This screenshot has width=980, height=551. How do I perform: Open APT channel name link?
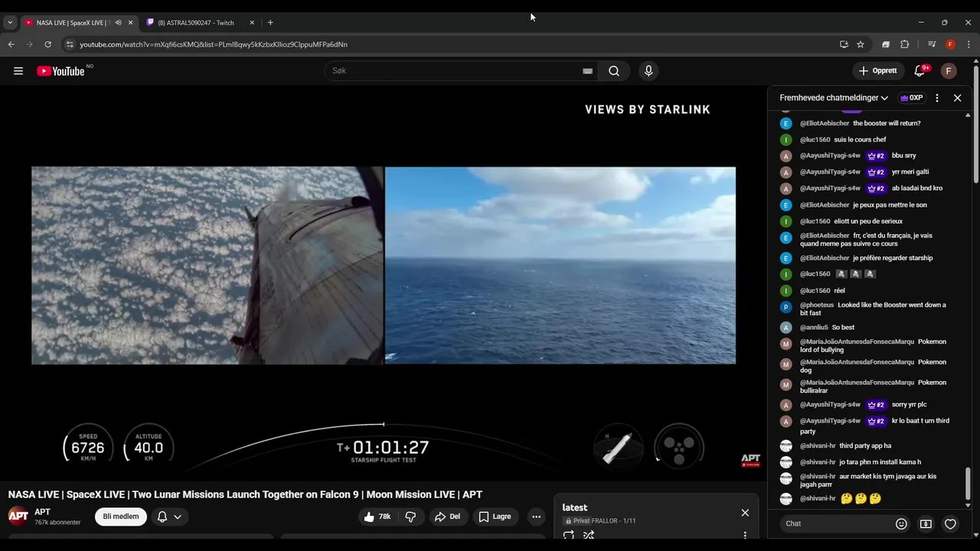pos(42,512)
